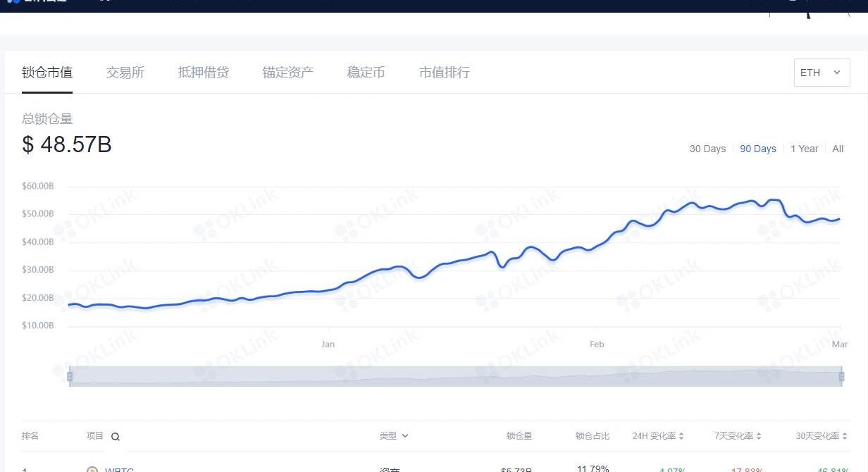The image size is (868, 472).
Task: Click the search icon beside 项目 column
Action: pos(116,437)
